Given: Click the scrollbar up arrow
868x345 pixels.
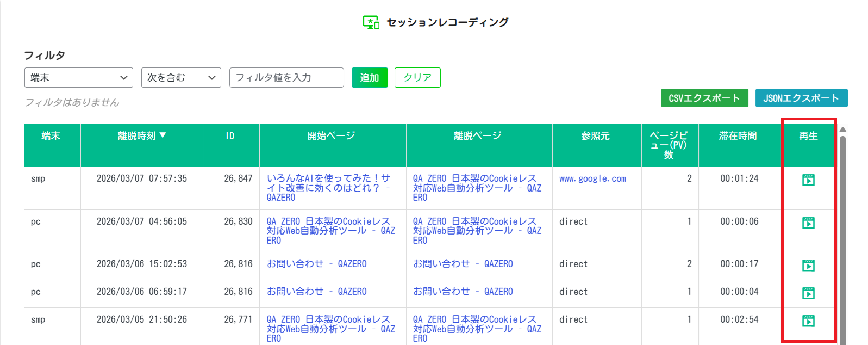Looking at the screenshot, I should click(x=842, y=130).
